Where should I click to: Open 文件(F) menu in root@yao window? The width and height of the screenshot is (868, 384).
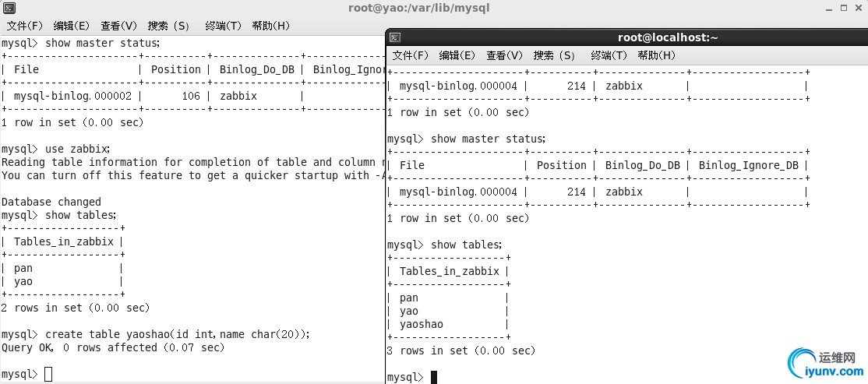coord(24,26)
